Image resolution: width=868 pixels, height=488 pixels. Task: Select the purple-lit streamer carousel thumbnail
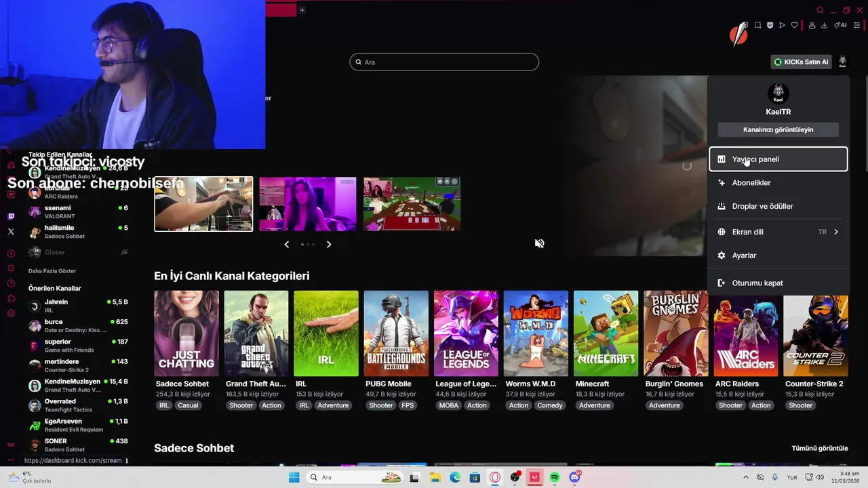[x=308, y=204]
